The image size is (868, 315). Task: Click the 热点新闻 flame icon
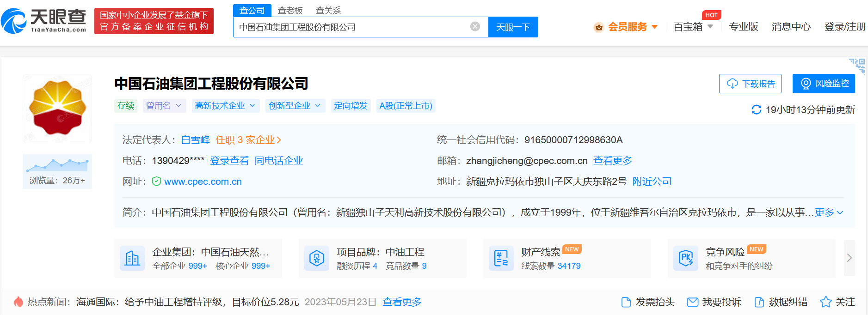pos(18,302)
